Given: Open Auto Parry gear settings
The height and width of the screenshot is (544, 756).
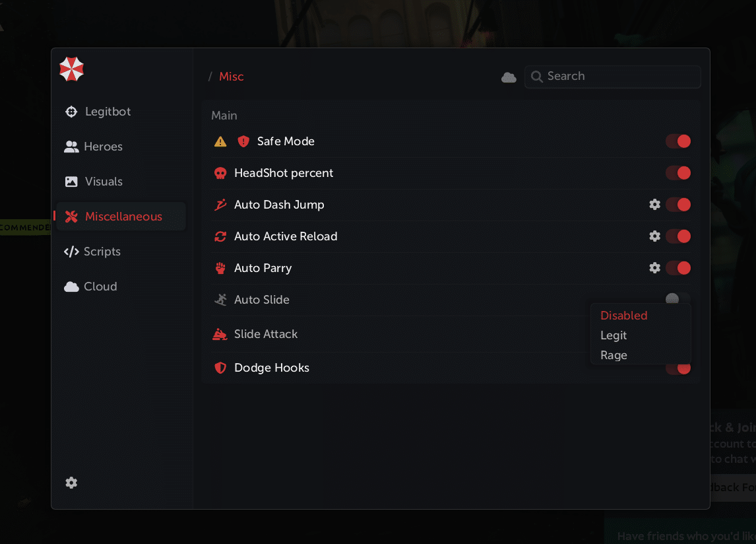Looking at the screenshot, I should pyautogui.click(x=654, y=268).
